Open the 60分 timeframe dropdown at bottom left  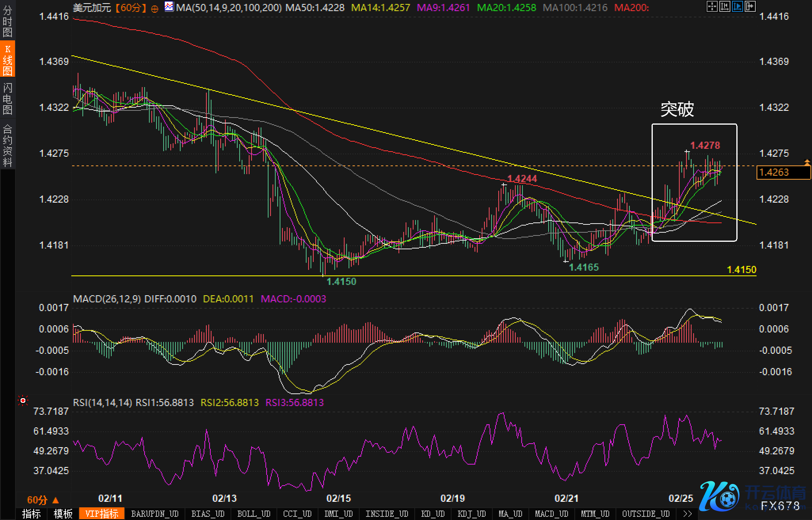[42, 500]
